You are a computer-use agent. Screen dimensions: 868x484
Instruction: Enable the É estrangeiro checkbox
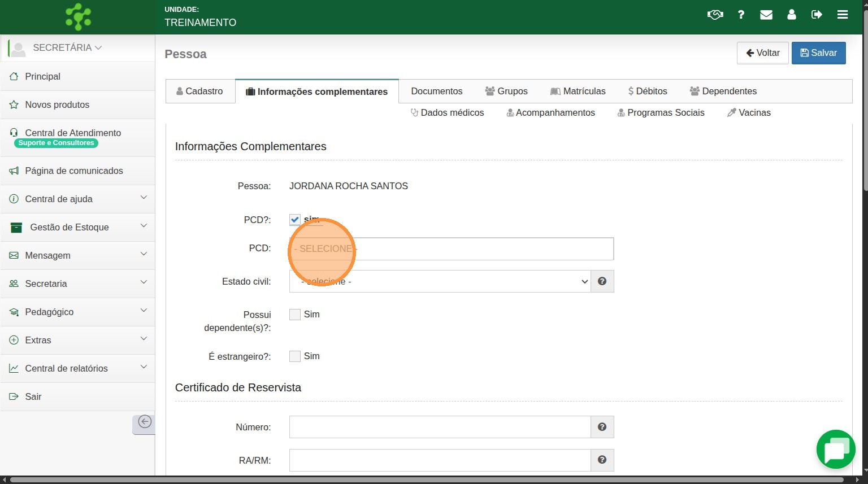tap(295, 356)
